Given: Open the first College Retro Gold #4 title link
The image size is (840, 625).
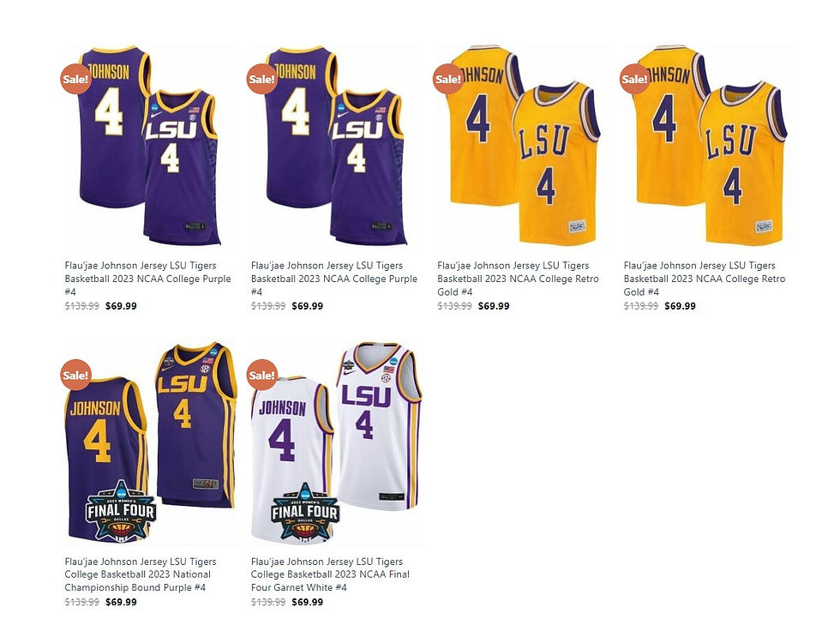Looking at the screenshot, I should coord(518,279).
